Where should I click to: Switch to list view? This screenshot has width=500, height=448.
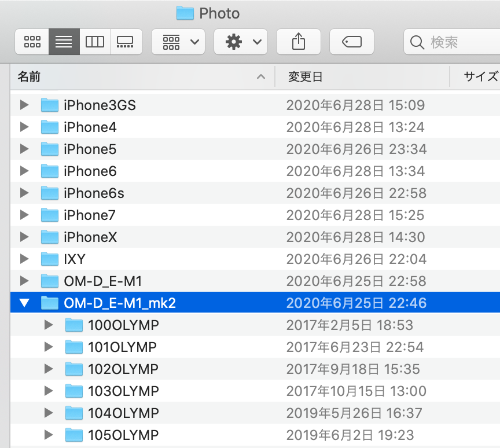tap(64, 42)
